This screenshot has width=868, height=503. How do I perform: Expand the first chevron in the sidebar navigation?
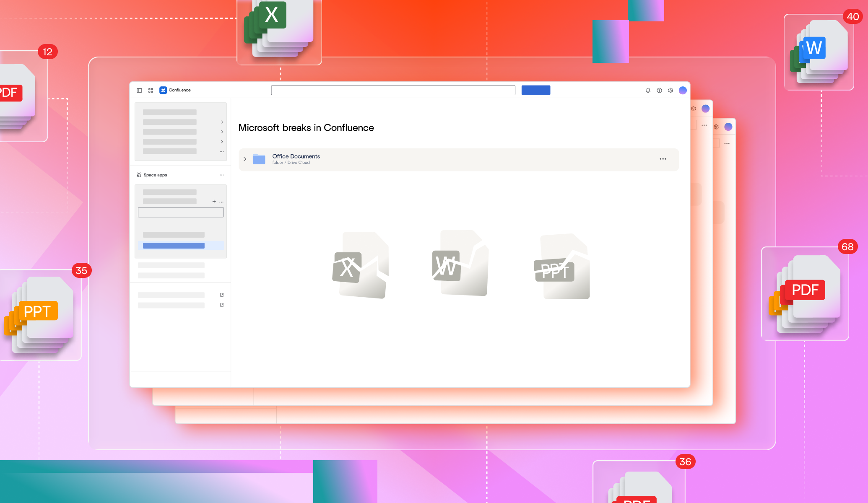(222, 122)
